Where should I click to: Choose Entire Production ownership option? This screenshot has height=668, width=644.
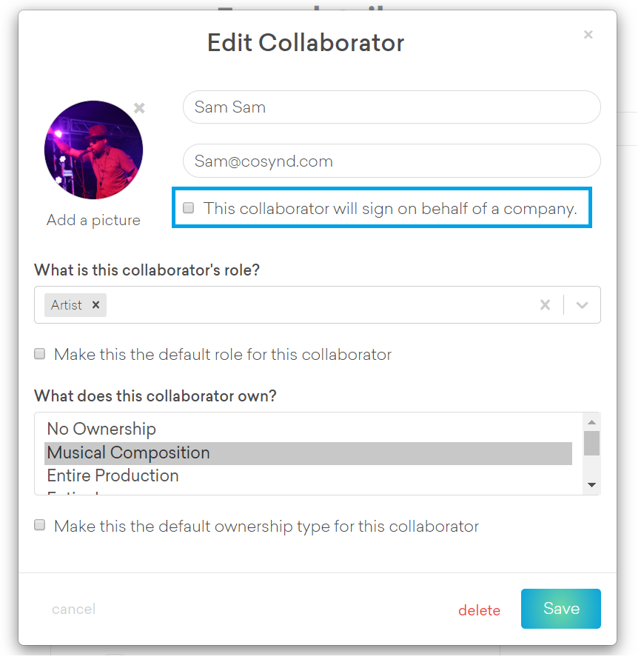click(113, 475)
